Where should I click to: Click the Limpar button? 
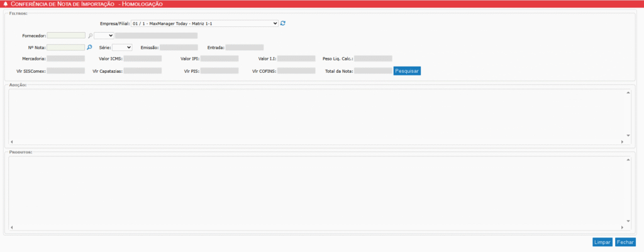[602, 242]
